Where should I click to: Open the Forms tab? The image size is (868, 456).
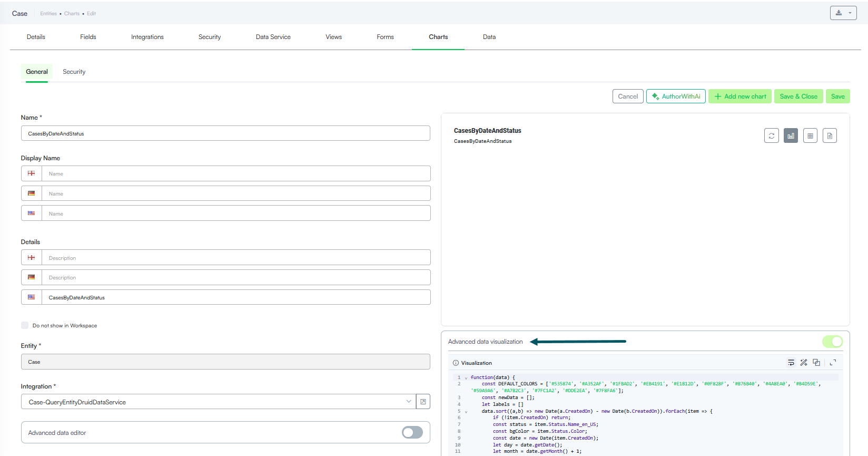[x=385, y=37]
